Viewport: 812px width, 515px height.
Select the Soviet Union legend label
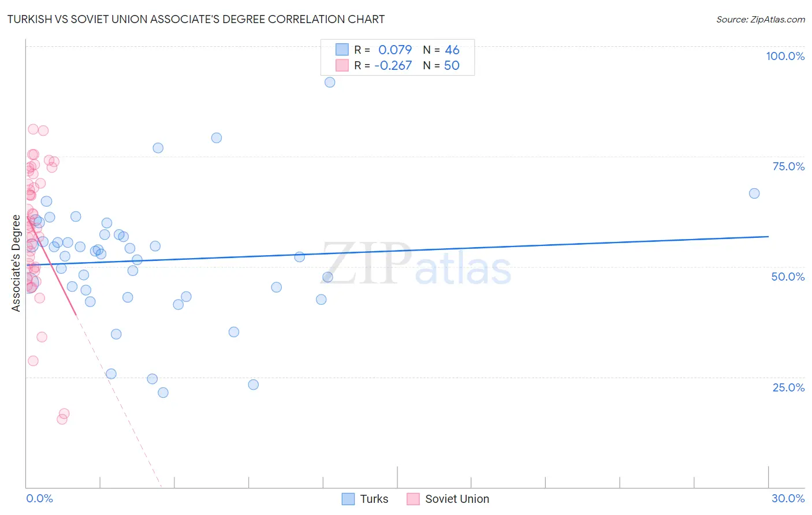point(457,499)
